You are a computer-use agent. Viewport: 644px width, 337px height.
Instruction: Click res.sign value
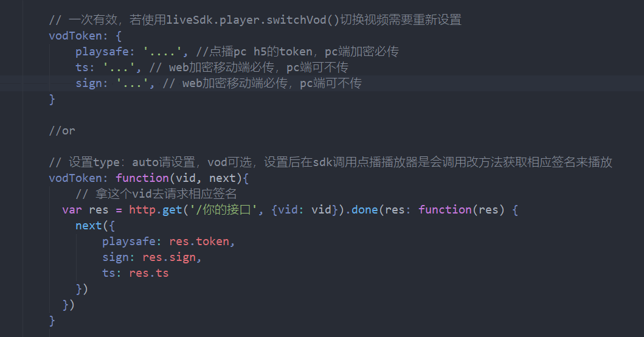171,257
